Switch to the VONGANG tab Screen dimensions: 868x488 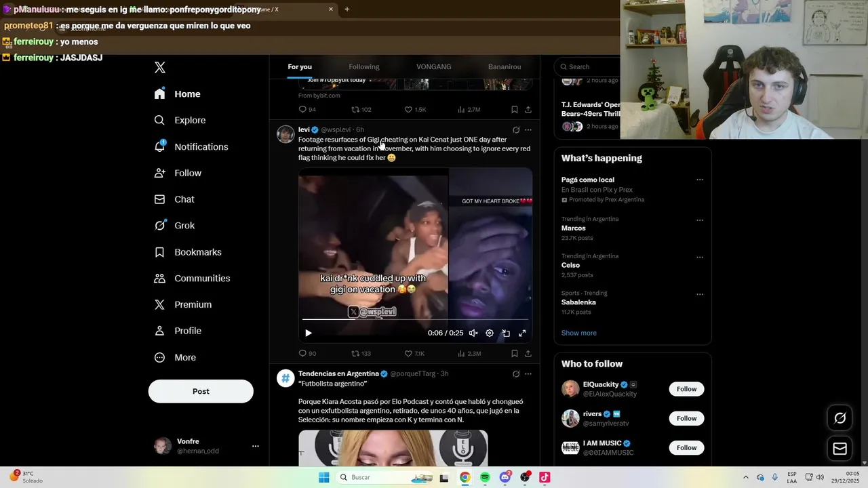(434, 66)
